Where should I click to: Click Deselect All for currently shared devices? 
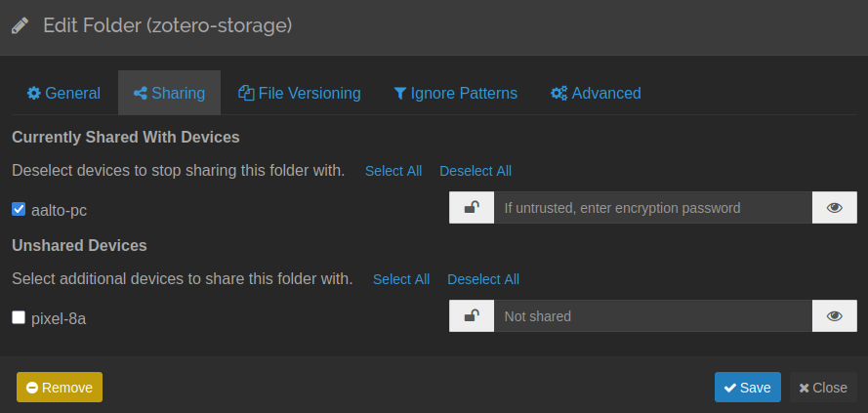(x=475, y=171)
